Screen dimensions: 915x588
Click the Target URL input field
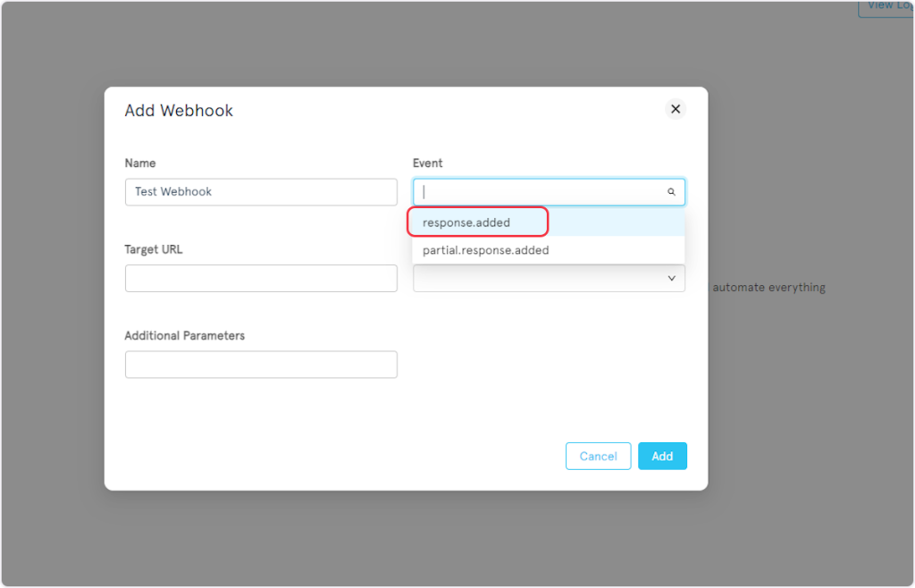pos(261,278)
